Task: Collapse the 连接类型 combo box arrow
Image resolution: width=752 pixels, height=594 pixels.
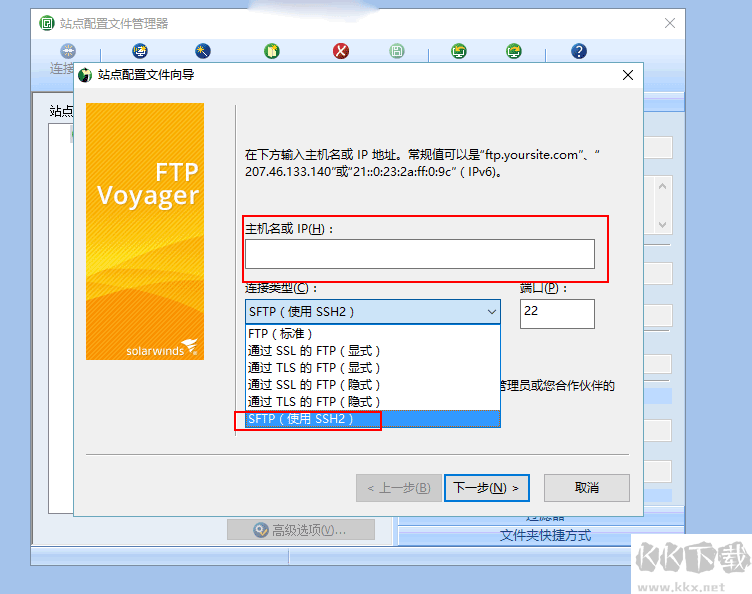Action: [x=492, y=312]
